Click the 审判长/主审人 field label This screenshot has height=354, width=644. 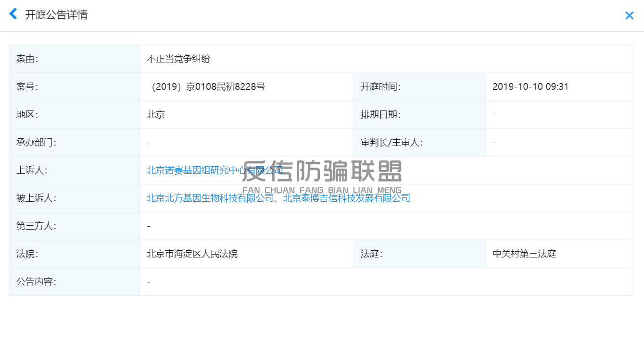[391, 143]
